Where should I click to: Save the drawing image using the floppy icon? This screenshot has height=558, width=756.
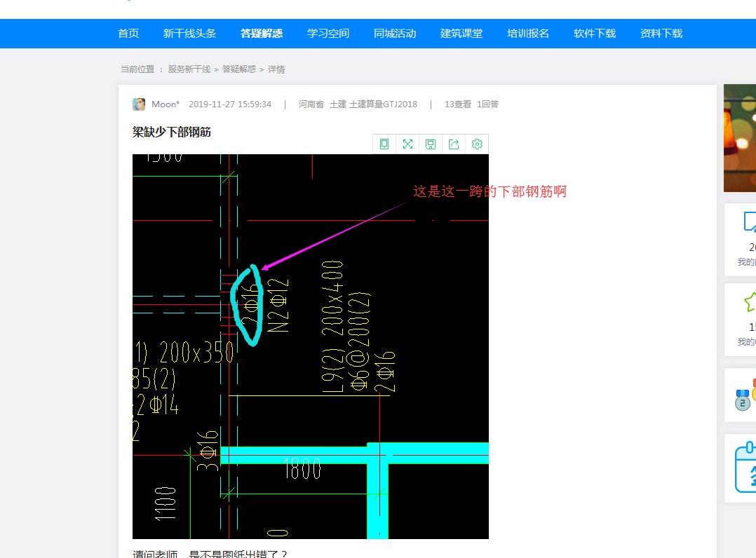[431, 144]
